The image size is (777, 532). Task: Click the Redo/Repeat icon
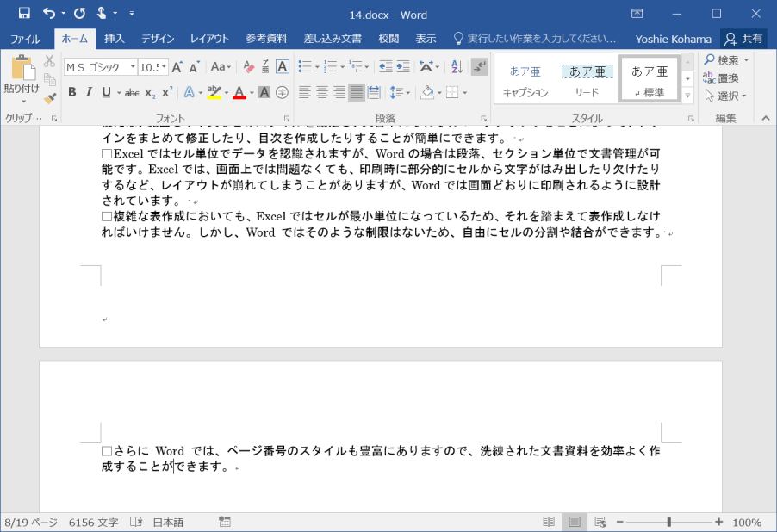(x=79, y=14)
